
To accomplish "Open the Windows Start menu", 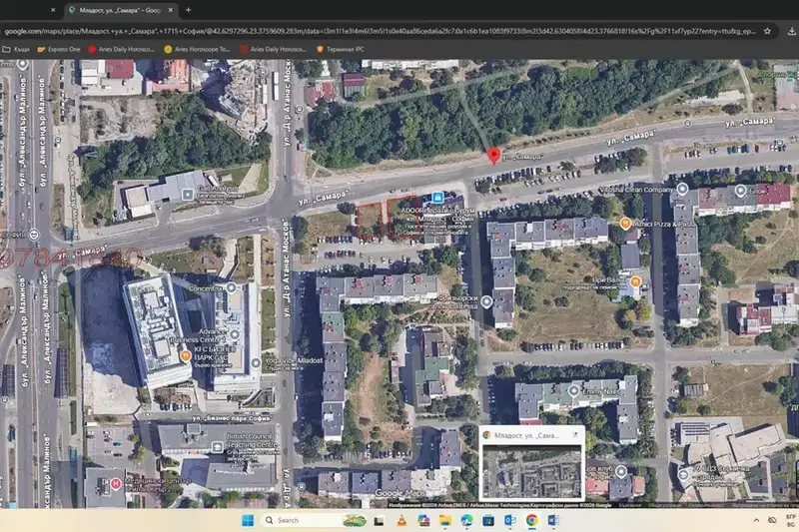I will click(248, 520).
